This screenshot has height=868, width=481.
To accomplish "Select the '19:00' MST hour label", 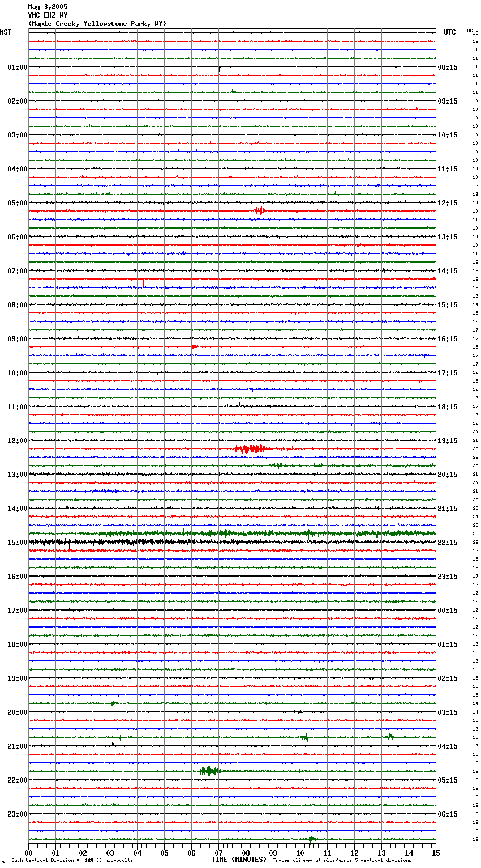I will click(x=18, y=678).
